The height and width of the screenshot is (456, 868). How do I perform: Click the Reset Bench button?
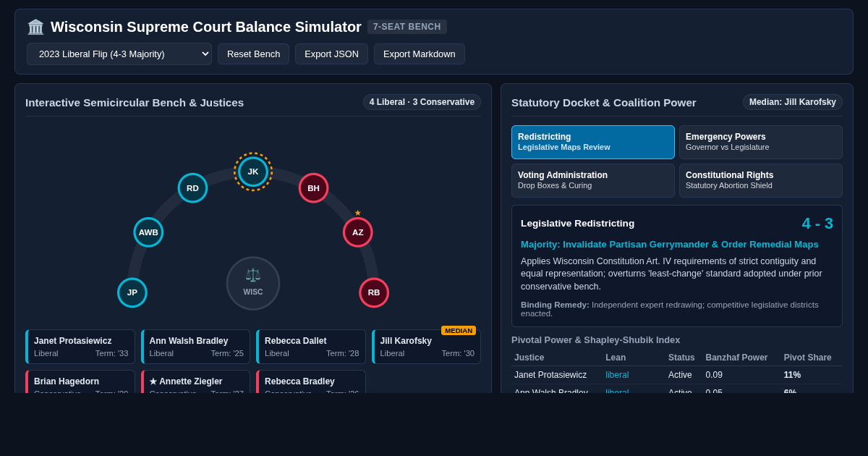(253, 54)
